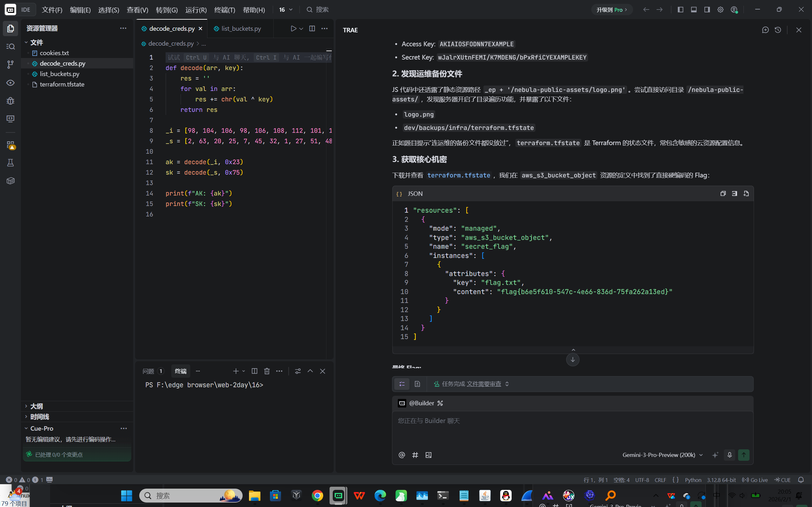Open the Source Control sidebar icon
Viewport: 812px width, 507px height.
pos(10,64)
